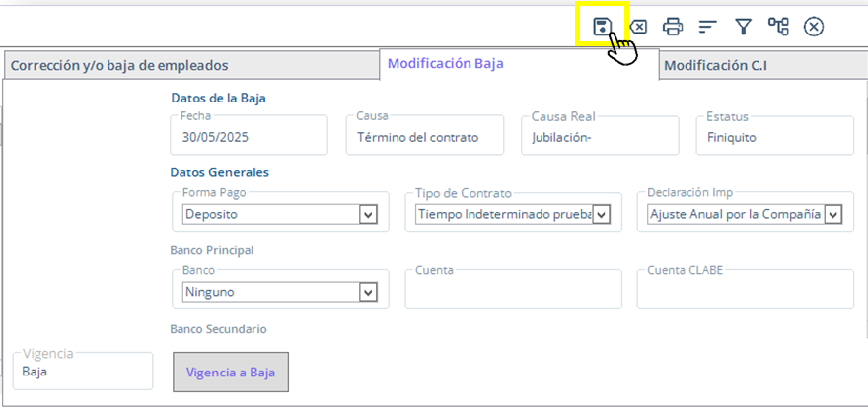The width and height of the screenshot is (868, 409).
Task: Focus the Cuenta input field
Action: coord(513,293)
